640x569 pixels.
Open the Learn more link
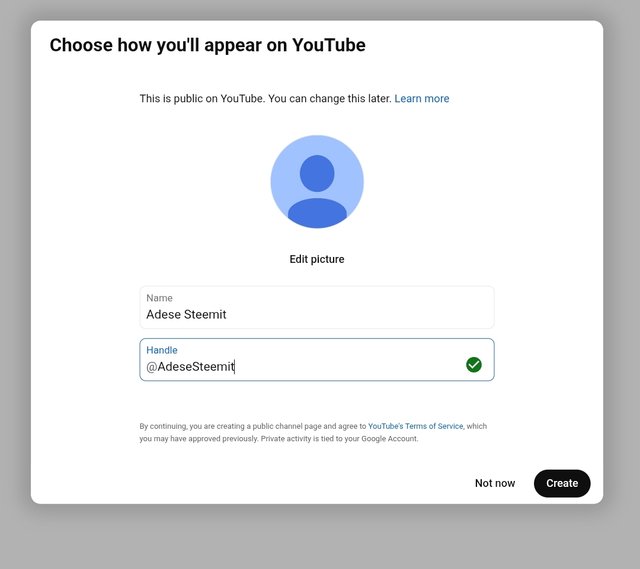pyautogui.click(x=422, y=98)
